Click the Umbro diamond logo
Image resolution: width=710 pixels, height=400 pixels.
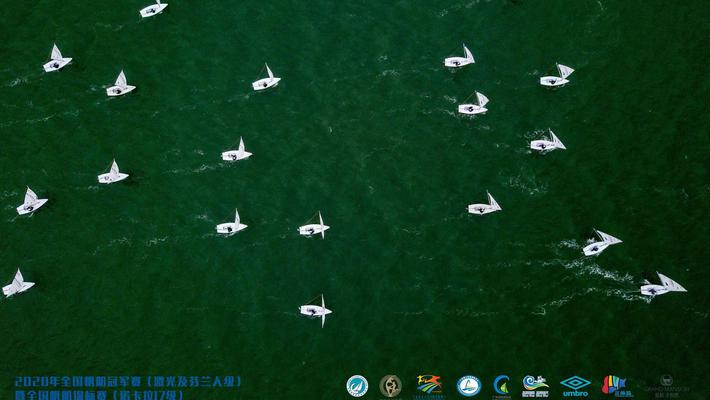[x=575, y=385]
